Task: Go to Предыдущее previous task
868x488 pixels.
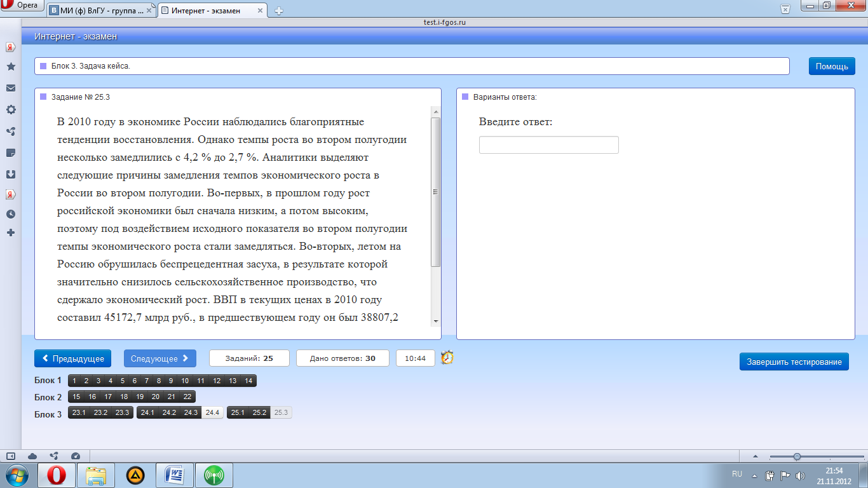Action: click(x=73, y=358)
